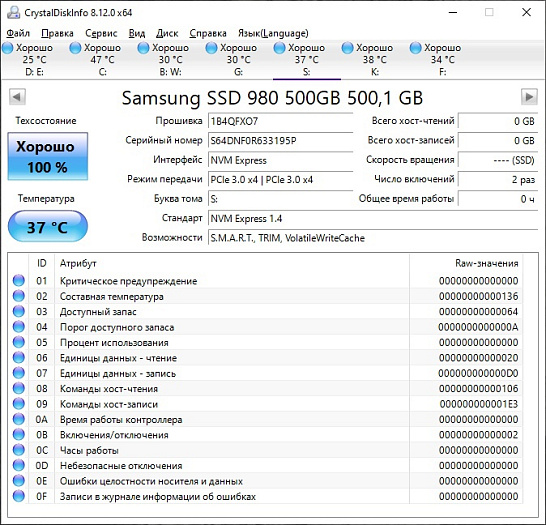Open the Файл menu

click(x=18, y=33)
